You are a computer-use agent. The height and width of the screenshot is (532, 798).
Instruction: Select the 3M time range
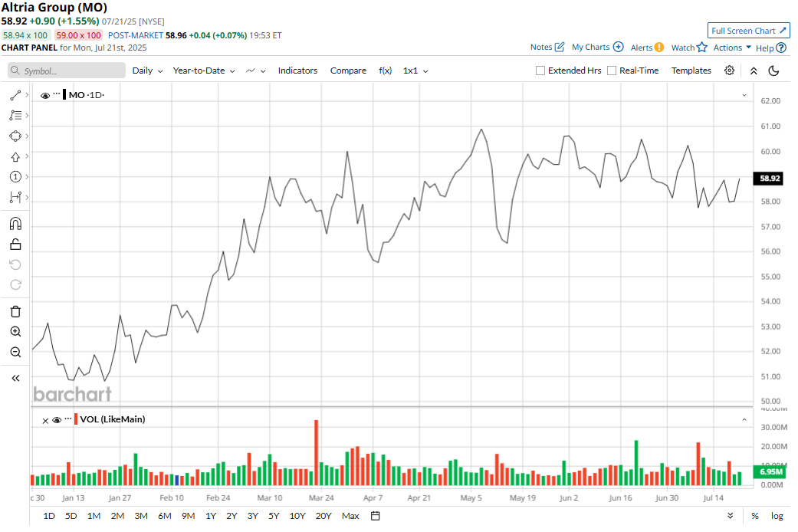coord(141,516)
